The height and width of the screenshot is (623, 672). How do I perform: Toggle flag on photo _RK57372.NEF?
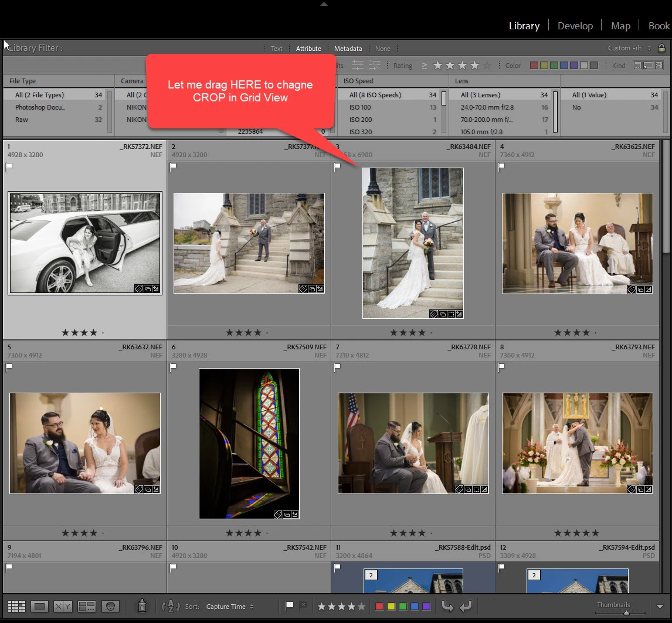(9, 166)
